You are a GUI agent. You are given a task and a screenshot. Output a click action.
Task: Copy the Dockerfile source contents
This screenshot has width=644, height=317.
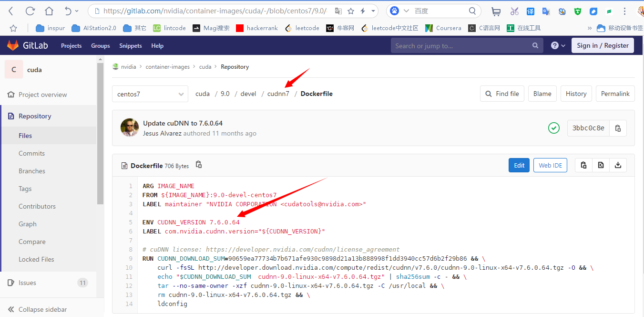click(583, 165)
